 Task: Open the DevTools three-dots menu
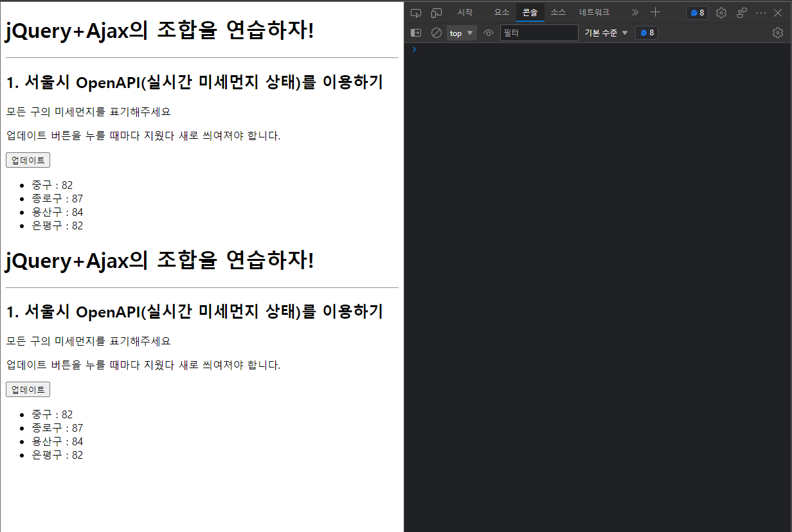pyautogui.click(x=761, y=13)
